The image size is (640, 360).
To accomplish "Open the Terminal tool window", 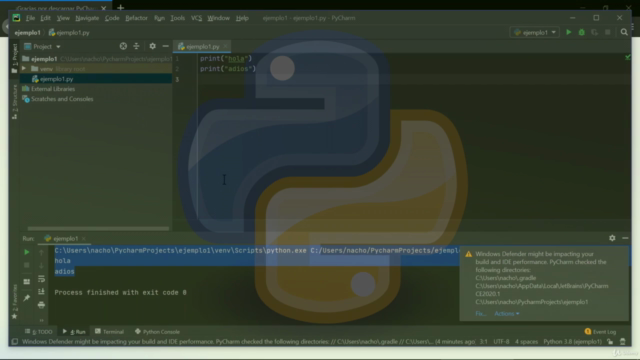I will [109, 332].
